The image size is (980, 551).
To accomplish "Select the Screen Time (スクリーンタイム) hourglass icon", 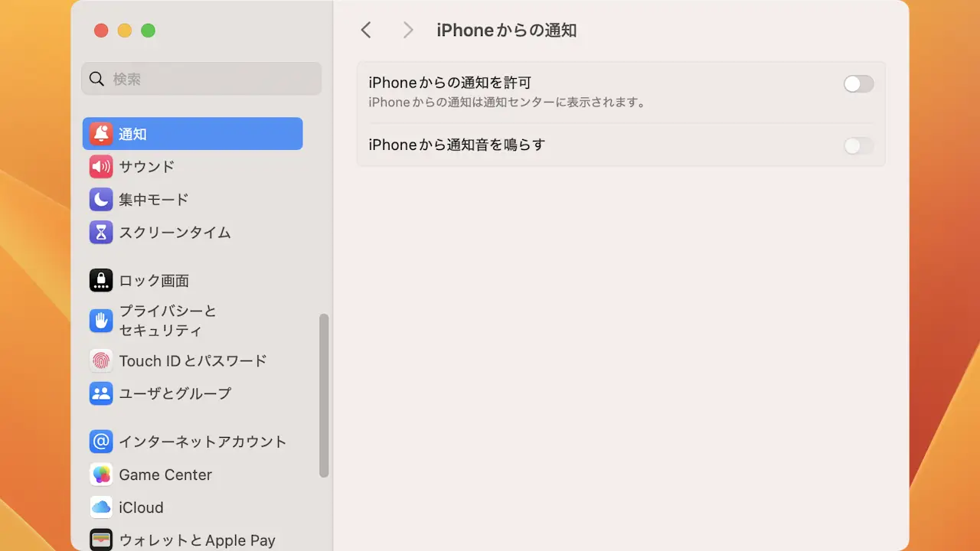I will coord(101,233).
